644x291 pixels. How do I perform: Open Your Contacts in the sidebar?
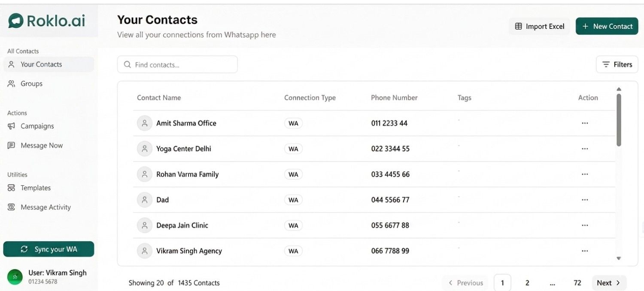tap(49, 64)
